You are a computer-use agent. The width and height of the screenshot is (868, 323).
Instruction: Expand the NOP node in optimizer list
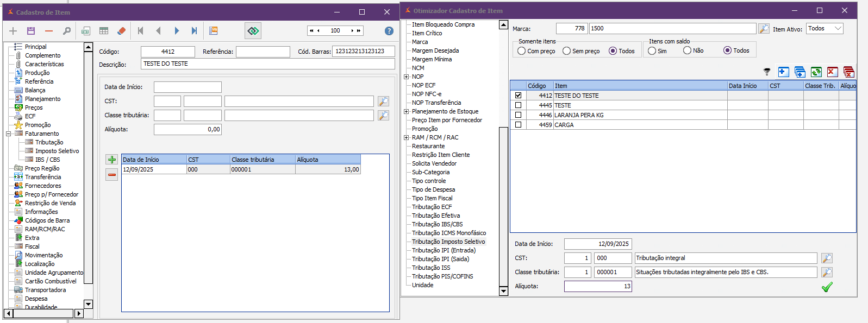tap(406, 77)
